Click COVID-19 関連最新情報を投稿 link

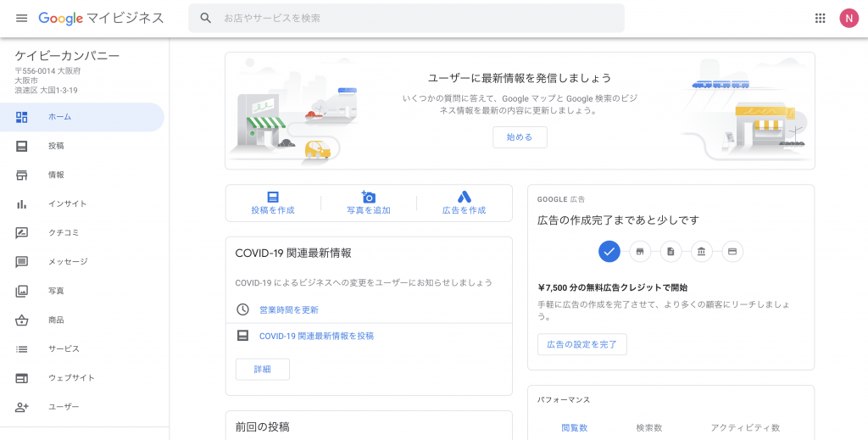click(317, 336)
